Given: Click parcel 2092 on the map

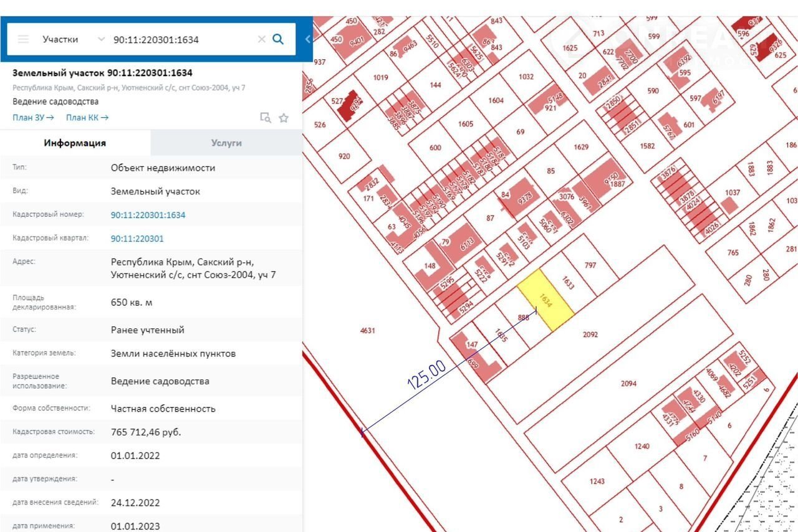Looking at the screenshot, I should coord(590,335).
